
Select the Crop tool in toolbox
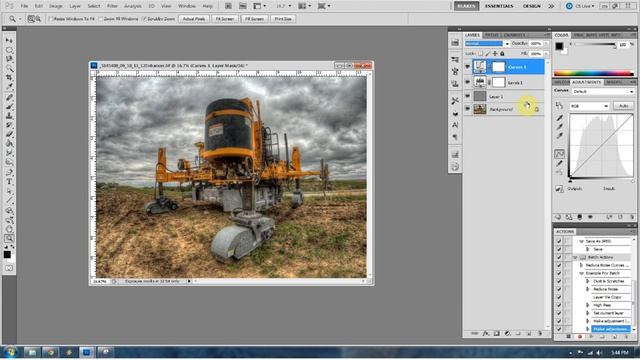[x=9, y=78]
